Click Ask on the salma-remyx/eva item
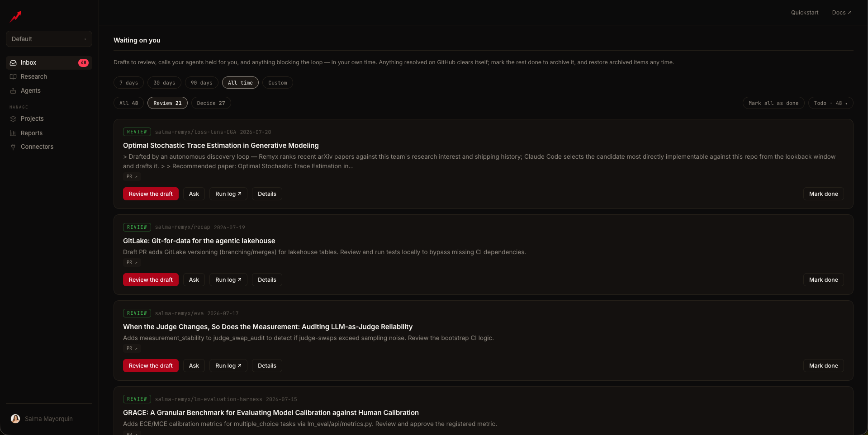Image resolution: width=868 pixels, height=435 pixels. 194,366
